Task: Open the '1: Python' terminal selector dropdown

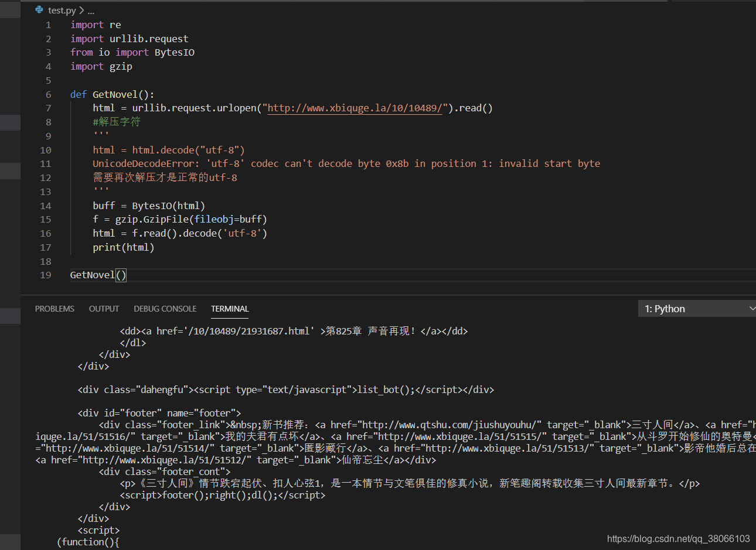Action: (x=697, y=309)
